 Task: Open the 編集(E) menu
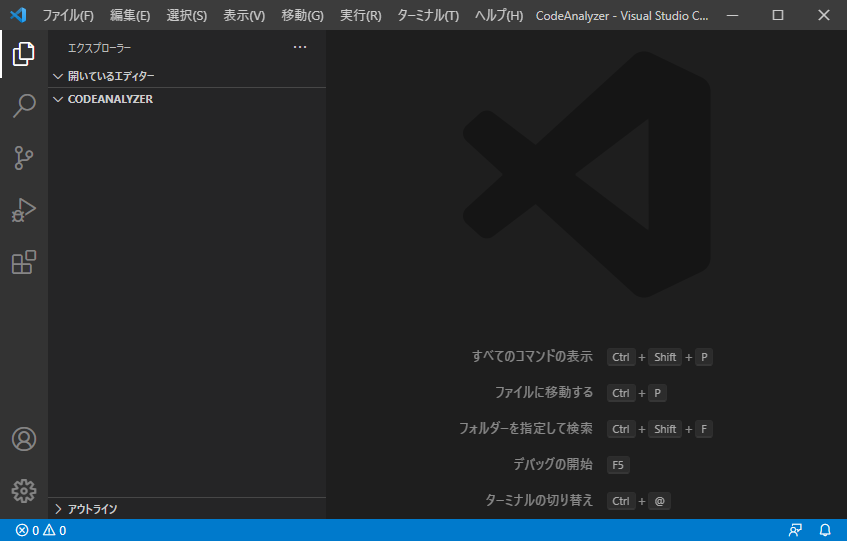pyautogui.click(x=130, y=16)
